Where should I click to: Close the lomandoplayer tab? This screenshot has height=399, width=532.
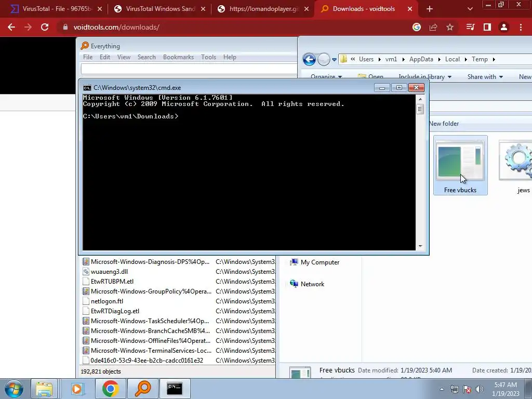point(307,9)
